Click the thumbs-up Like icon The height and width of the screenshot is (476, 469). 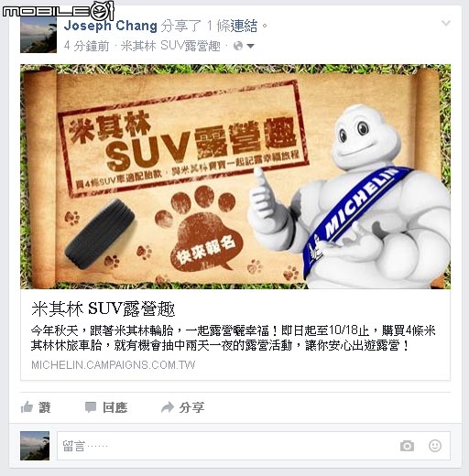27,407
